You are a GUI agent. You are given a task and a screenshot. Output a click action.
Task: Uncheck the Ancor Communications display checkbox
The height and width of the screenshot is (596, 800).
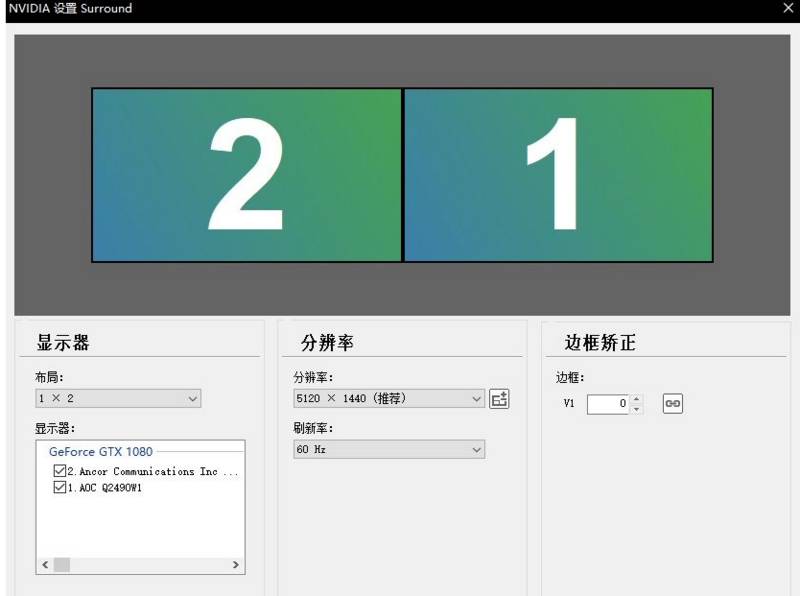point(60,471)
